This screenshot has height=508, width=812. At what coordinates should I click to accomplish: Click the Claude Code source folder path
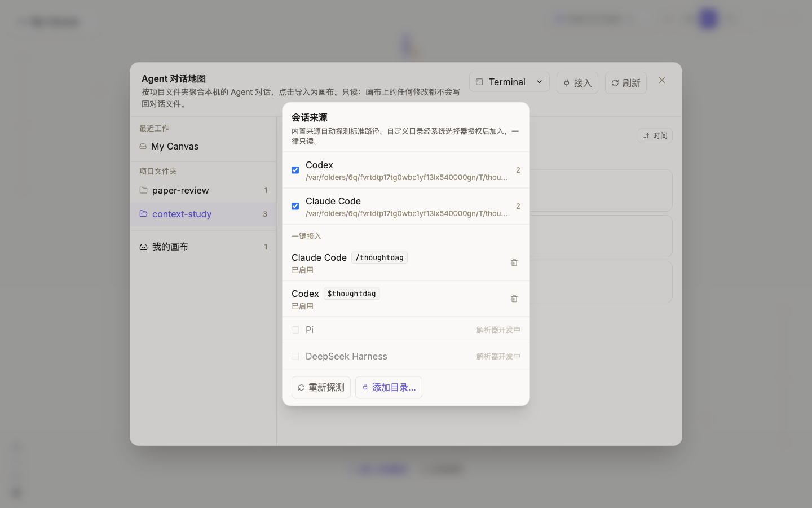[406, 213]
